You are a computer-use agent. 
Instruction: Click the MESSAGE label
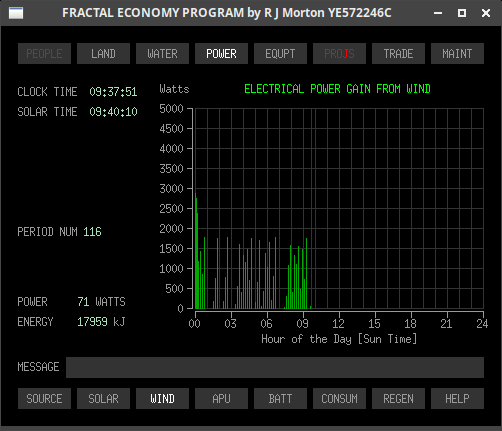click(38, 367)
